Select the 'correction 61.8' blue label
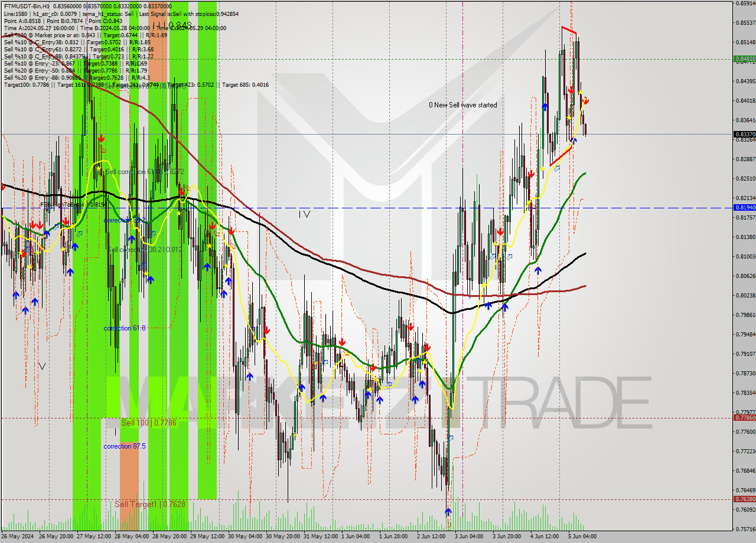 coord(125,328)
